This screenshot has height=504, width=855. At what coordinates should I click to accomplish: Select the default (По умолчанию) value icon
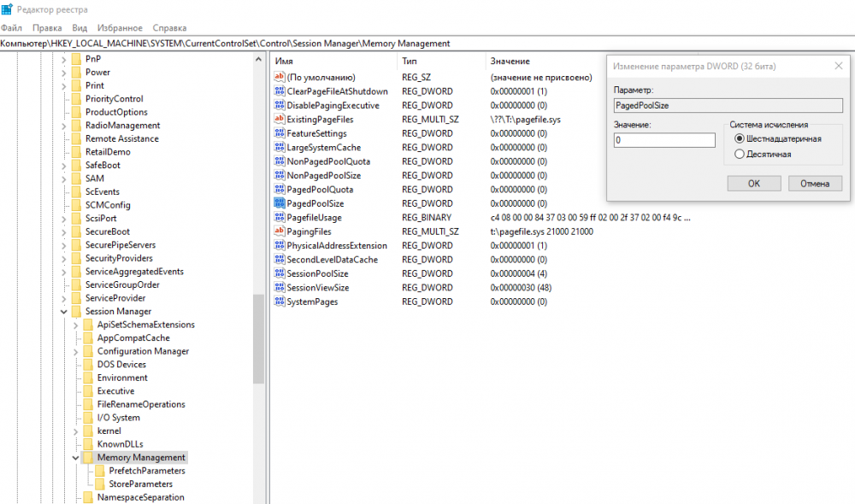279,78
